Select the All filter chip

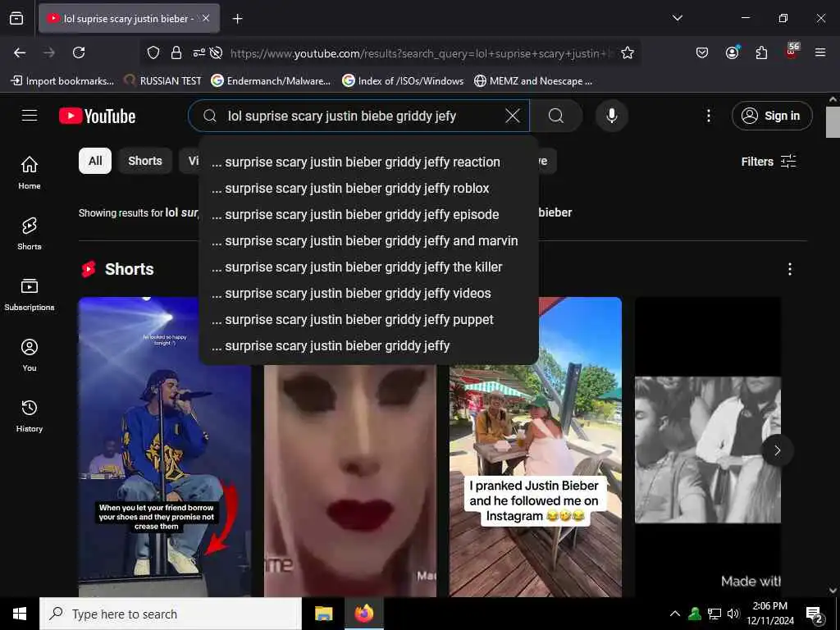95,161
